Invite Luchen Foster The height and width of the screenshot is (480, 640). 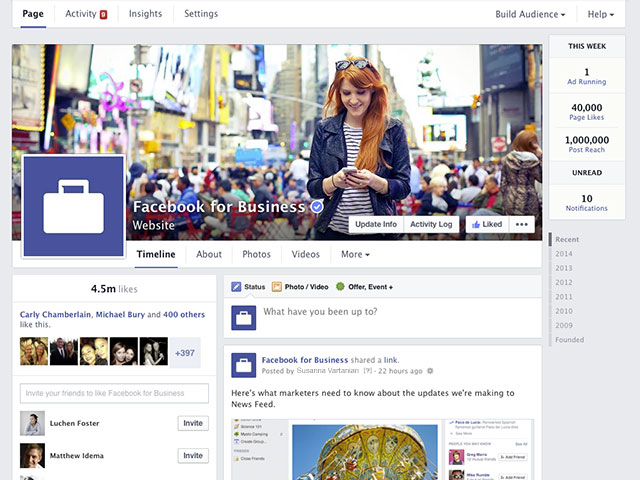(193, 423)
